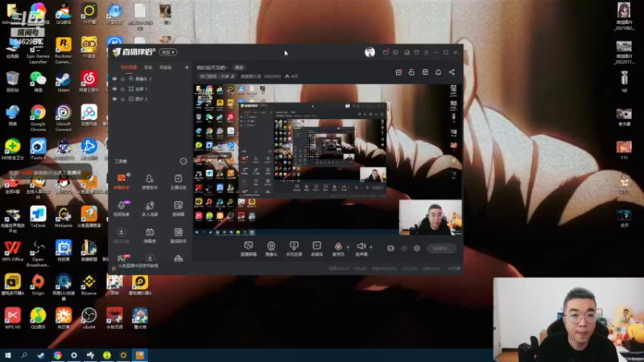Click the notification bell icon
This screenshot has width=644, height=362.
[438, 72]
